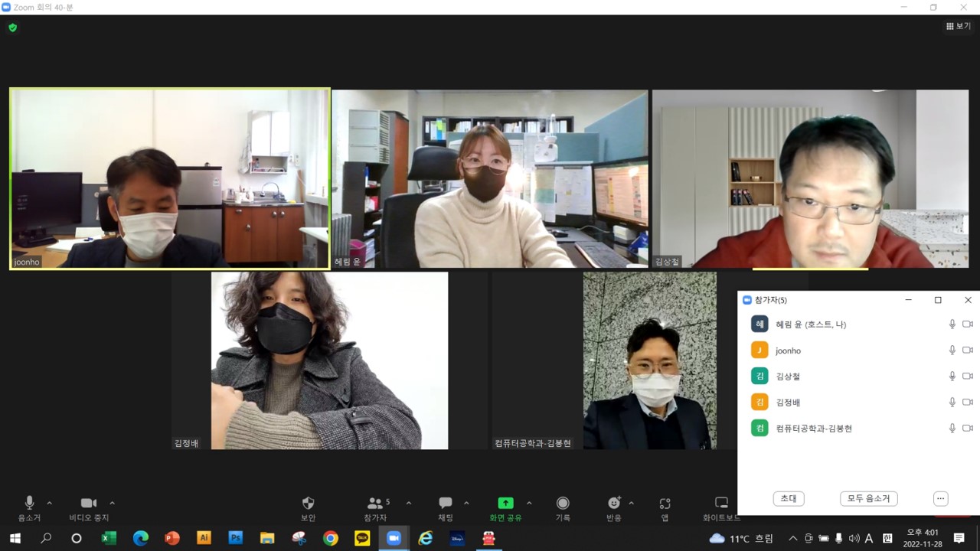This screenshot has height=551, width=980.
Task: Open PowerPoint from the taskbar
Action: click(x=172, y=538)
